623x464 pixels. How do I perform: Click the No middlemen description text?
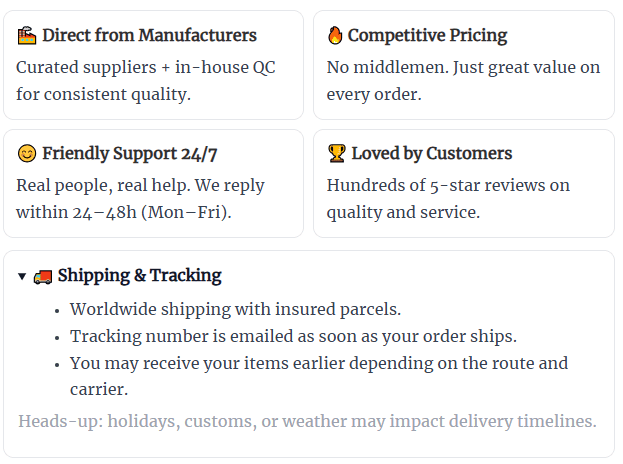coord(463,81)
